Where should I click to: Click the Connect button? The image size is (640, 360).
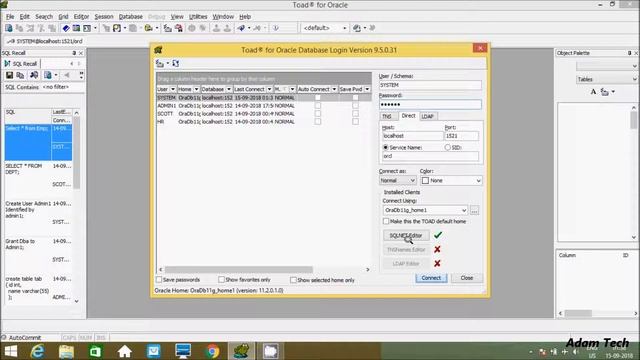tap(431, 278)
